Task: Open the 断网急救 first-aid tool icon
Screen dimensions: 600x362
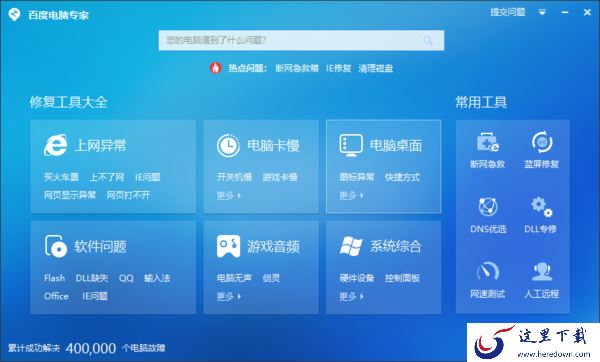Action: (x=488, y=142)
